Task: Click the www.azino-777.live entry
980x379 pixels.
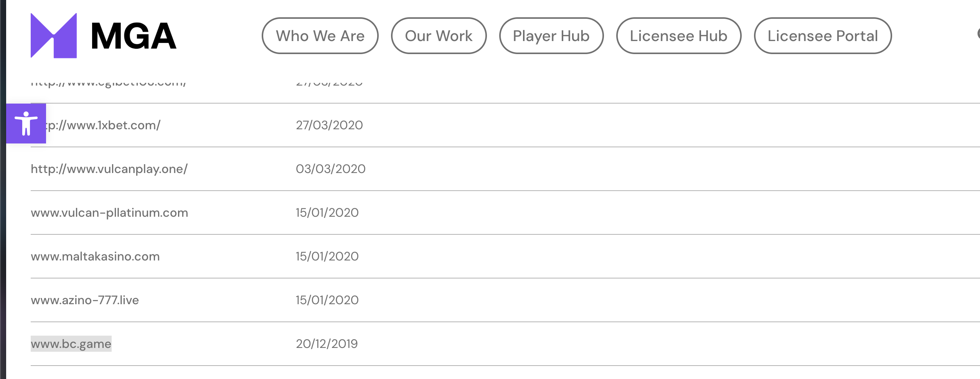Action: pyautogui.click(x=85, y=300)
